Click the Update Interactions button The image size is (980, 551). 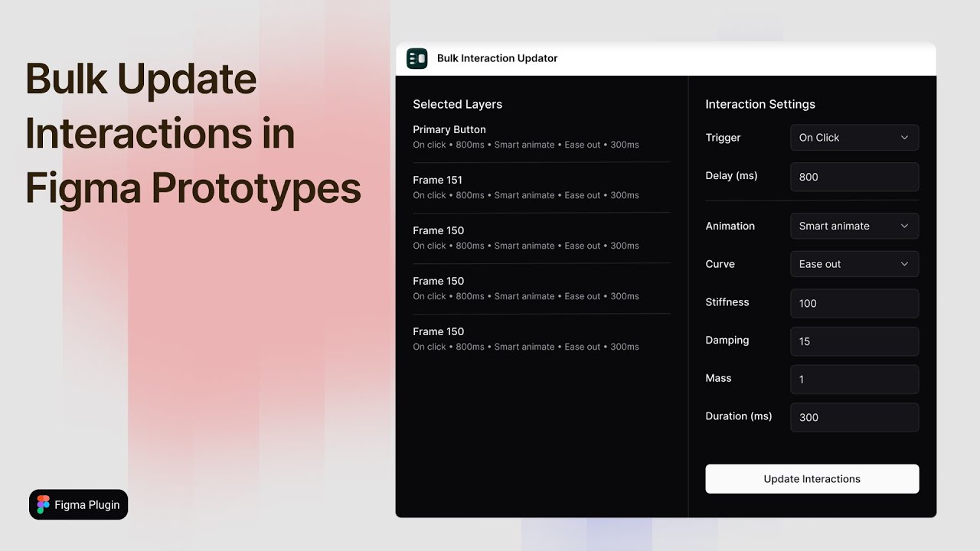coord(812,479)
